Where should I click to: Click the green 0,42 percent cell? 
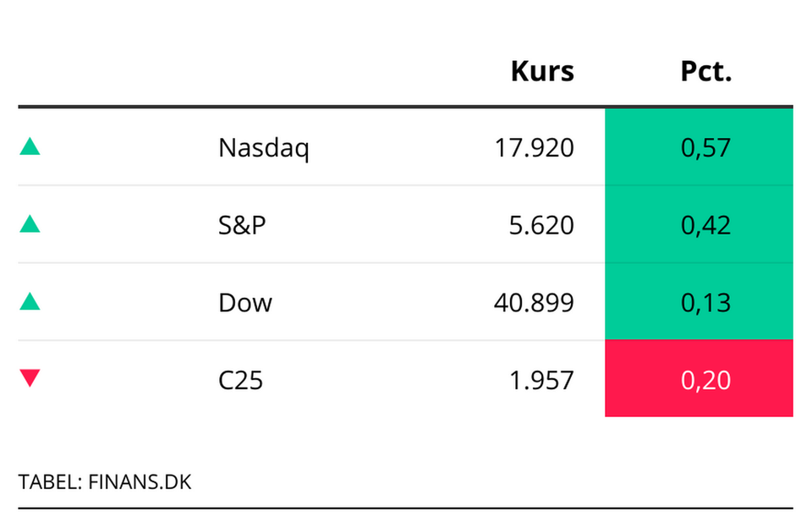[x=699, y=225]
